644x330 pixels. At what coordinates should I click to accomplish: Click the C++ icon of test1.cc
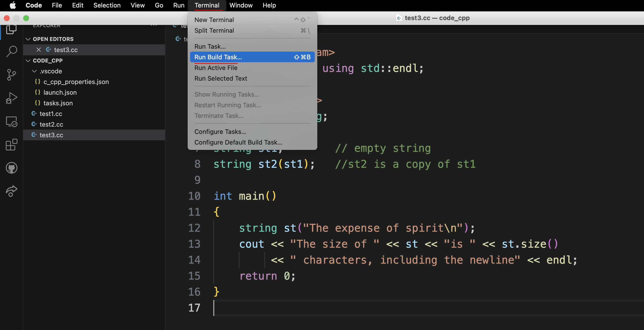coord(34,113)
